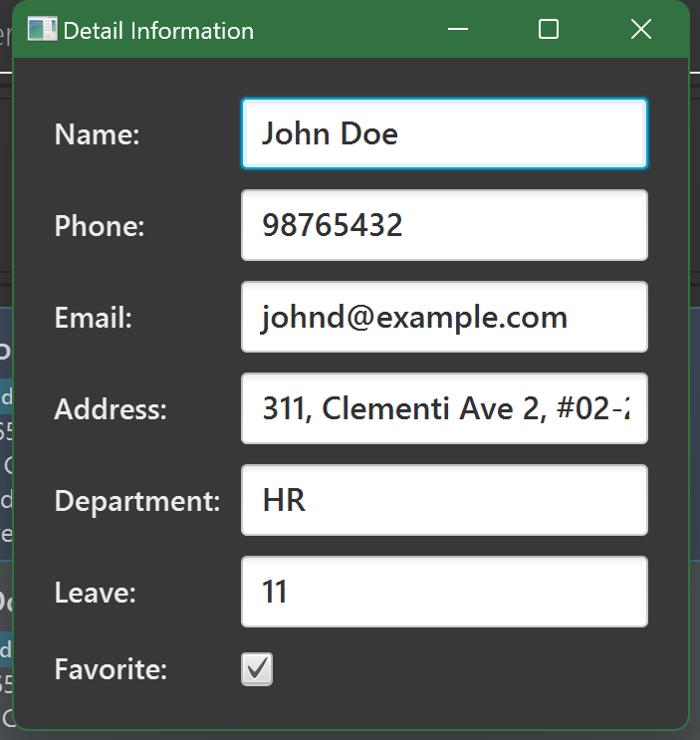
Task: Click the "Address:" label
Action: pos(111,409)
